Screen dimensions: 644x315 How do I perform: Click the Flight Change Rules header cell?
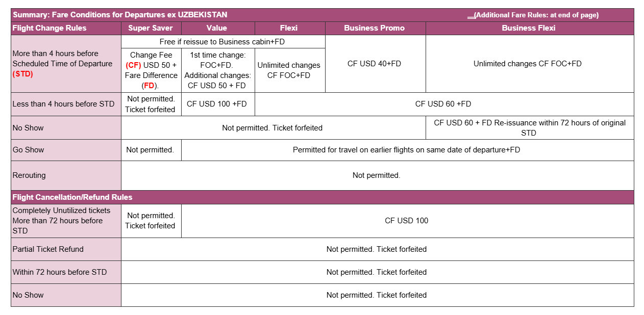[66, 28]
